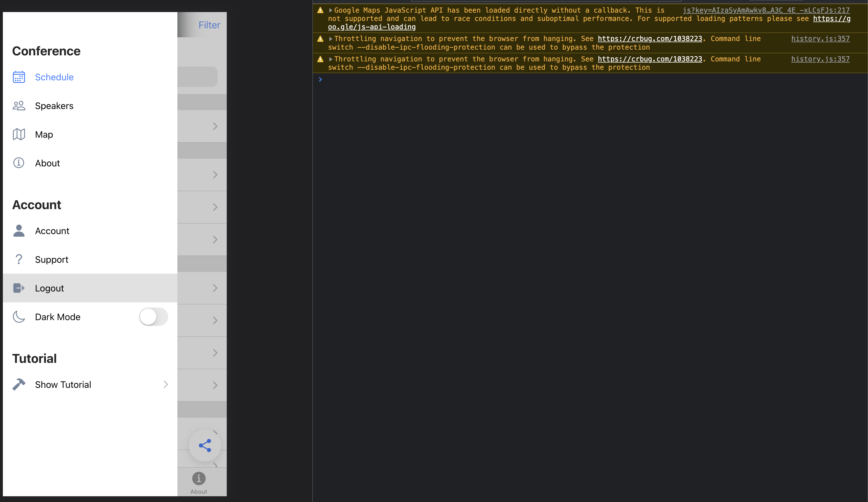
Task: Open the Filter button
Action: [209, 25]
